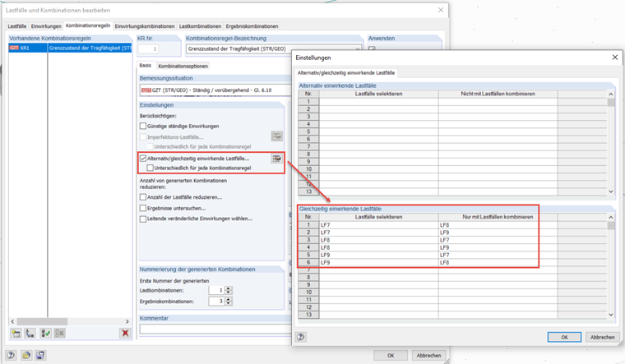Increase Lastkombinationen start number spinner
This screenshot has height=364, width=625.
click(x=228, y=288)
